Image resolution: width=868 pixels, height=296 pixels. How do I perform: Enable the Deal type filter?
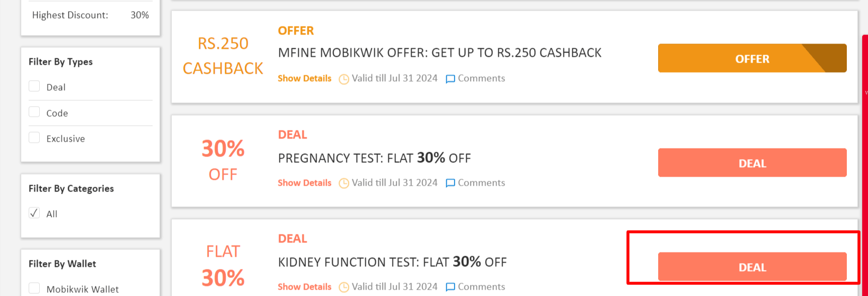point(34,86)
